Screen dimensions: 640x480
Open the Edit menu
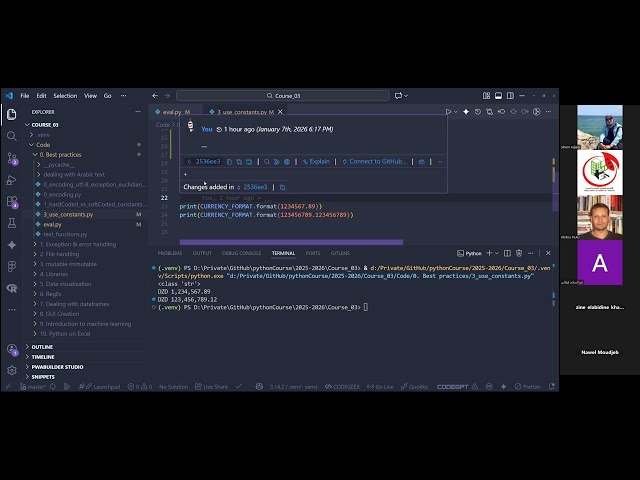(41, 96)
